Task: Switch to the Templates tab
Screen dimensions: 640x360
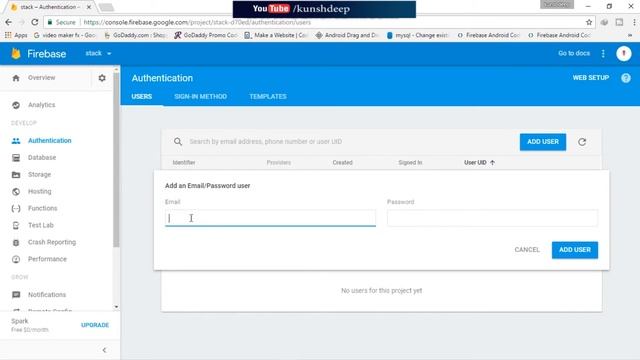Action: 268,97
